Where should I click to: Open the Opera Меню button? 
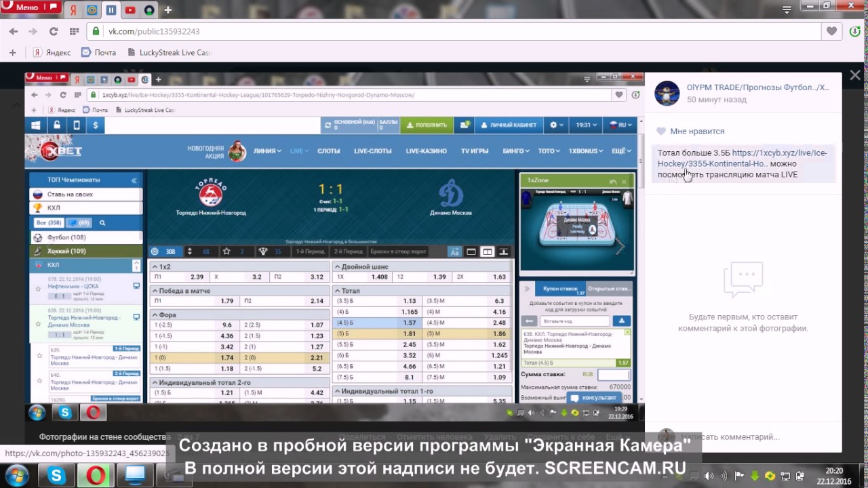(x=31, y=7)
